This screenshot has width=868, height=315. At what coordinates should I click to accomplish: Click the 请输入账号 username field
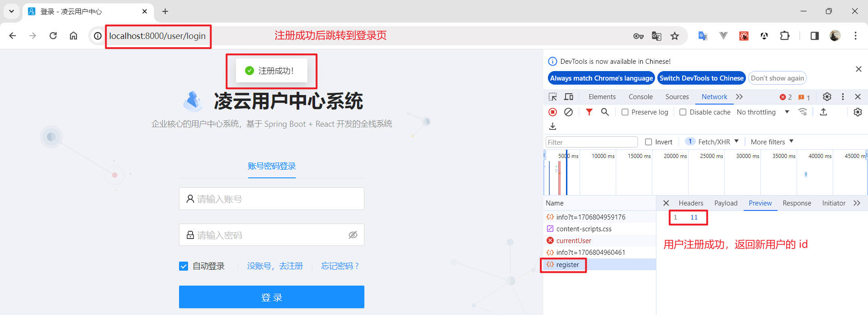pyautogui.click(x=271, y=199)
